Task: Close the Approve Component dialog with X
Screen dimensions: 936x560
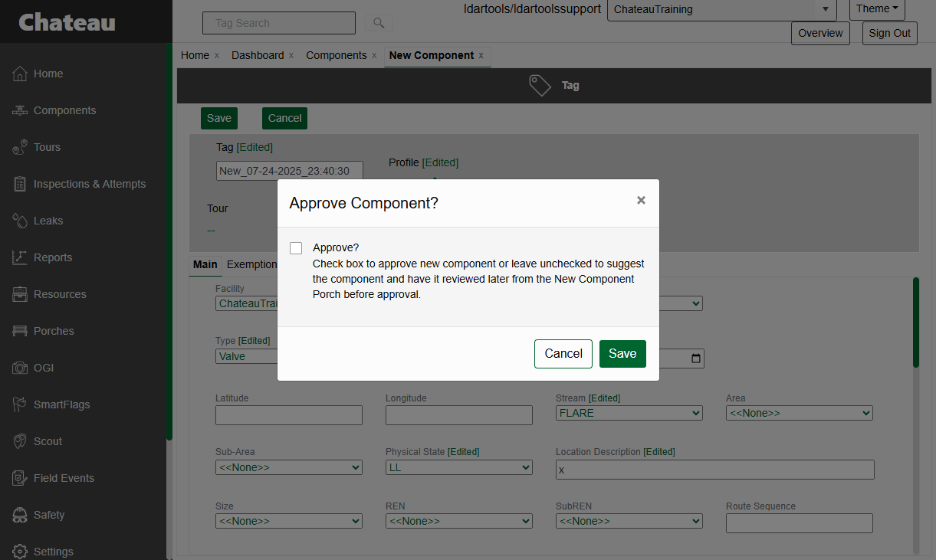Action: [x=641, y=201]
